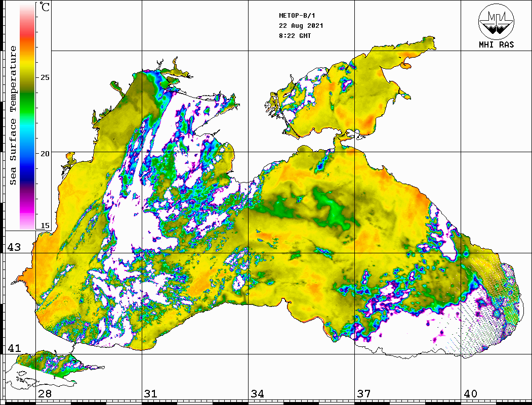This screenshot has width=532, height=405.
Task: Click the longitude 37 label
Action: (363, 394)
